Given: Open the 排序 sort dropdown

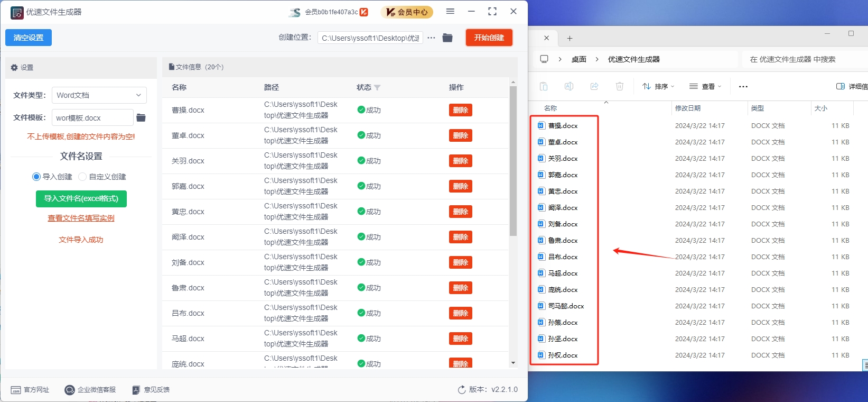Looking at the screenshot, I should [x=658, y=86].
